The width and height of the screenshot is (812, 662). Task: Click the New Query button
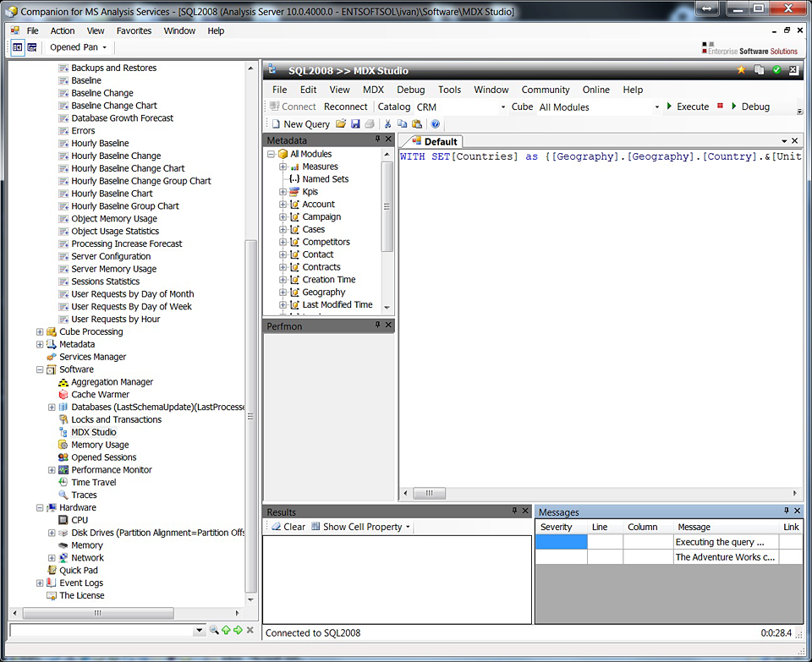point(301,124)
